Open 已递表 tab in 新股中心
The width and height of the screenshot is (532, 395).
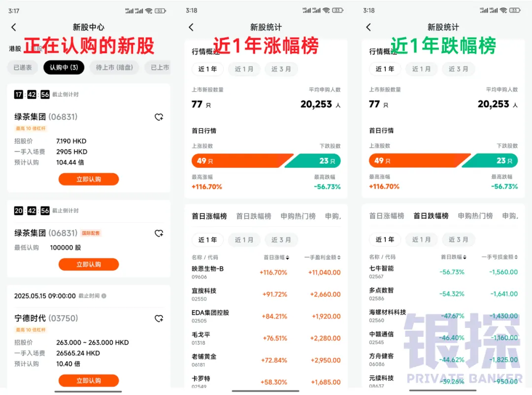tap(22, 68)
